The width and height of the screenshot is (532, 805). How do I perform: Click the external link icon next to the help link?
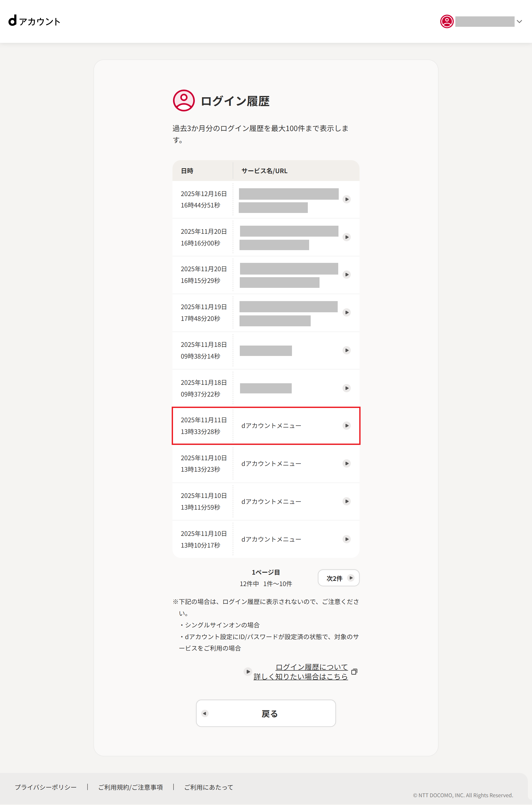click(354, 672)
